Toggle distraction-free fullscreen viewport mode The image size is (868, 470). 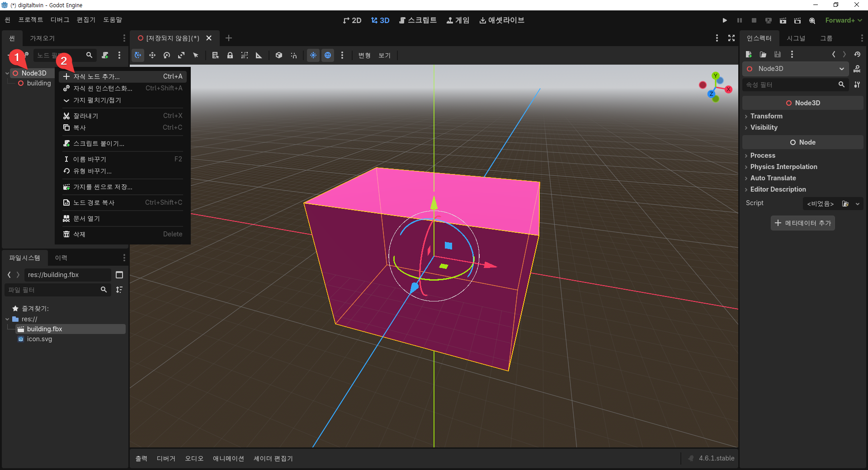coord(731,38)
